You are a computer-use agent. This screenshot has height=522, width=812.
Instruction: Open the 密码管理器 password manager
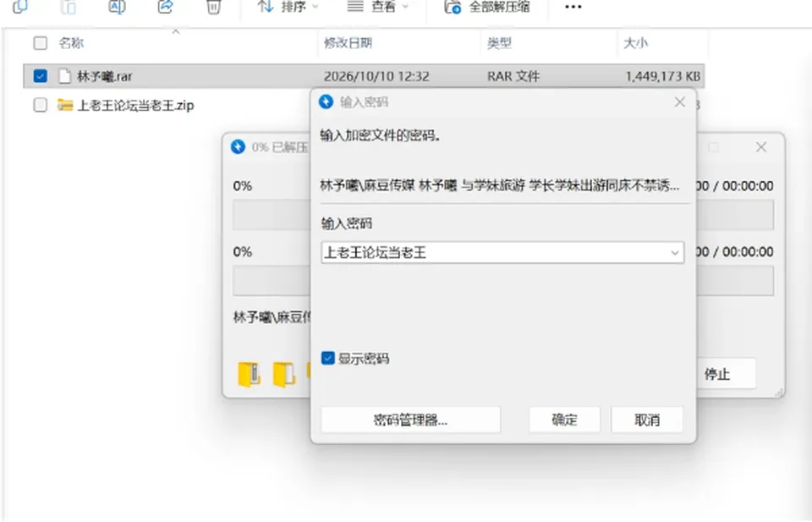point(411,420)
